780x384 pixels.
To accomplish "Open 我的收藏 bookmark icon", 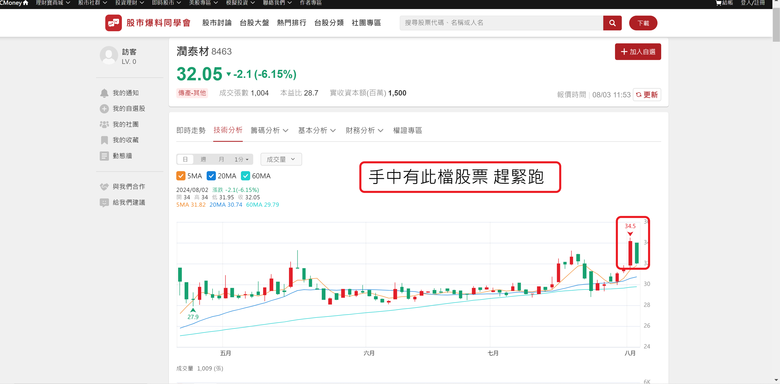I will pyautogui.click(x=104, y=140).
